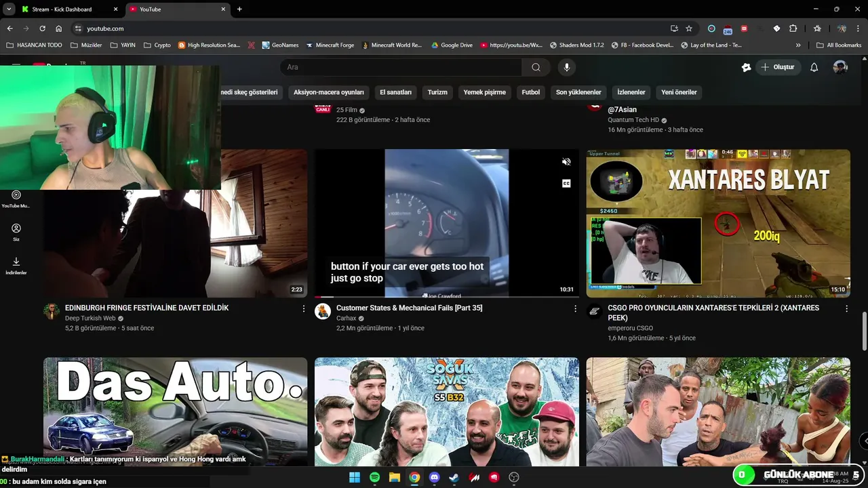This screenshot has height=488, width=868.
Task: Open the Deep Turkish Web channel link
Action: [90, 318]
